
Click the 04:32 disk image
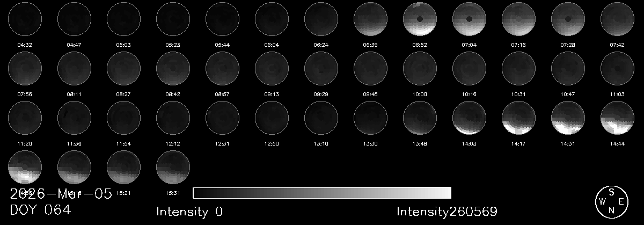pyautogui.click(x=25, y=19)
